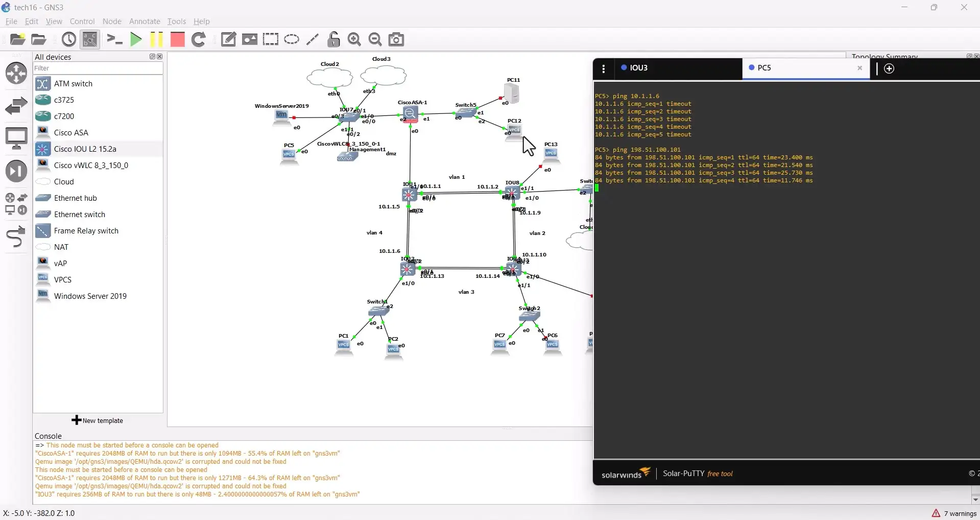Click the Stop all nodes icon
This screenshot has height=520, width=980.
[x=177, y=39]
